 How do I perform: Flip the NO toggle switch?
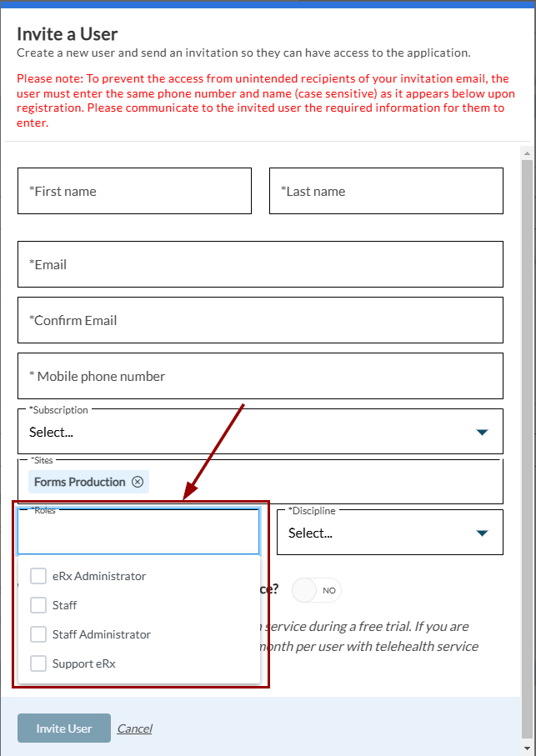pyautogui.click(x=317, y=590)
